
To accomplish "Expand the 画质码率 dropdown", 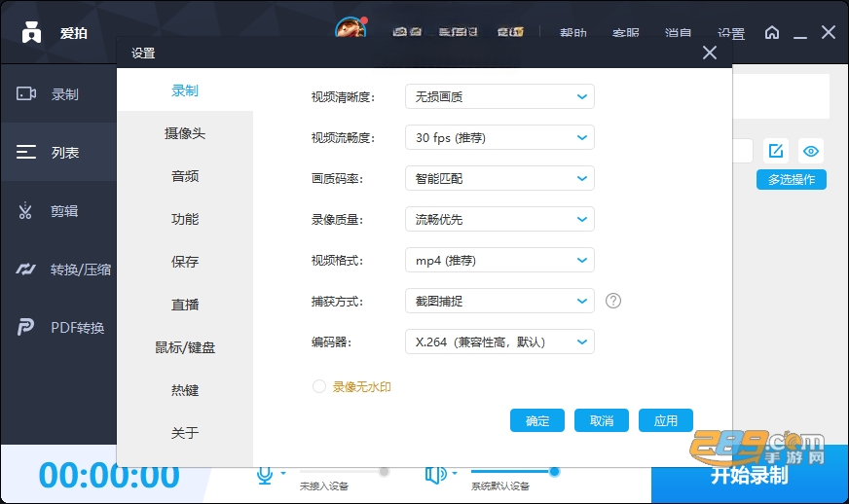I will [x=499, y=178].
